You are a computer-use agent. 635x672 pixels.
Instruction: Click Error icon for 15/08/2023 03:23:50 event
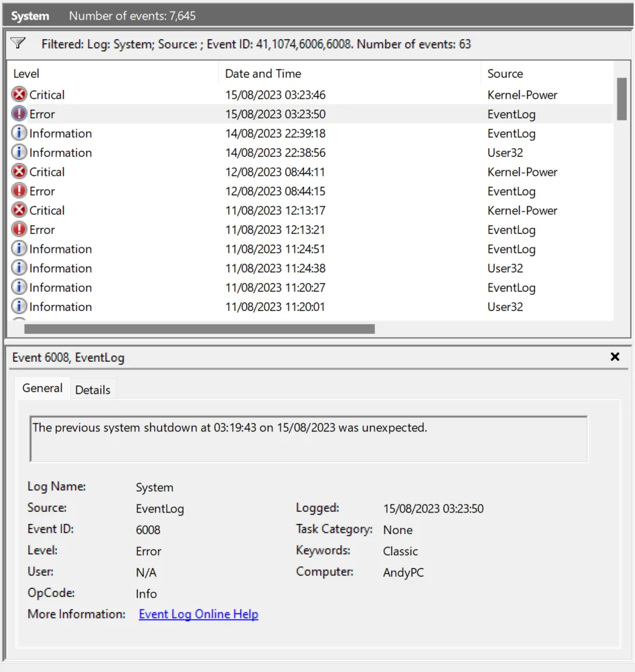[20, 114]
